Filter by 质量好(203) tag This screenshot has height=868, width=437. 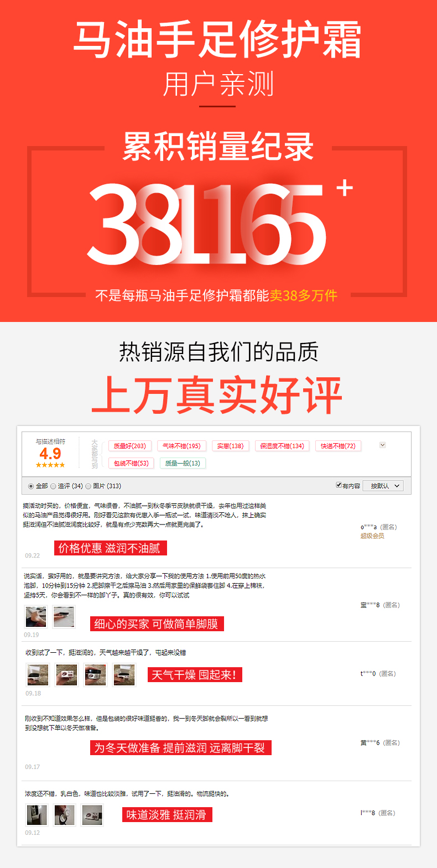(x=129, y=446)
